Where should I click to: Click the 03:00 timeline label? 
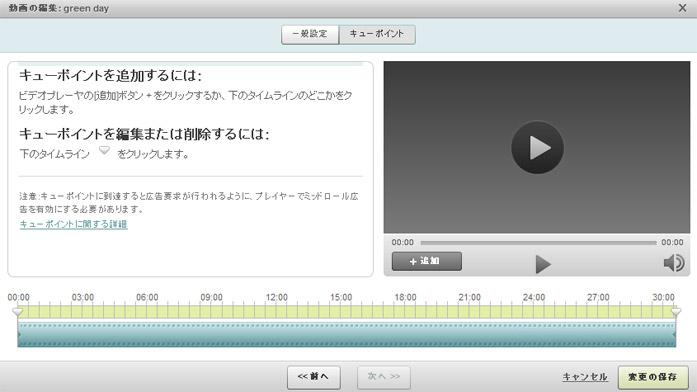(83, 297)
